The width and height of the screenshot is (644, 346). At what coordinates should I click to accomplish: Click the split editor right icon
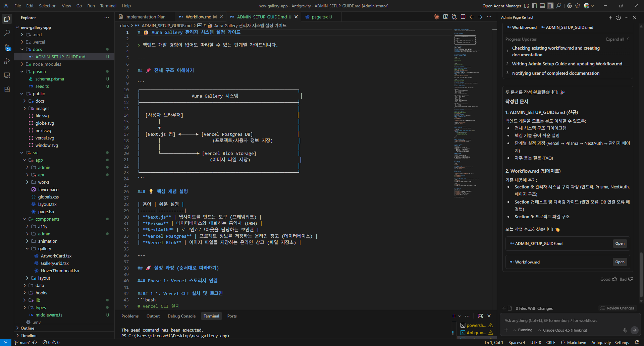pyautogui.click(x=463, y=17)
